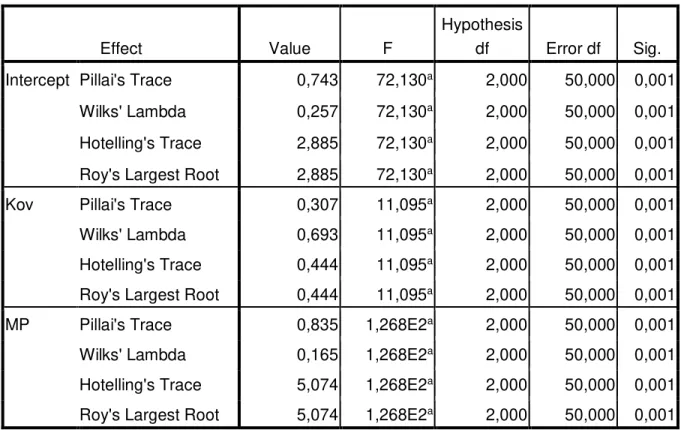The width and height of the screenshot is (681, 430).
Task: Click the Kov effect label
Action: click(19, 204)
